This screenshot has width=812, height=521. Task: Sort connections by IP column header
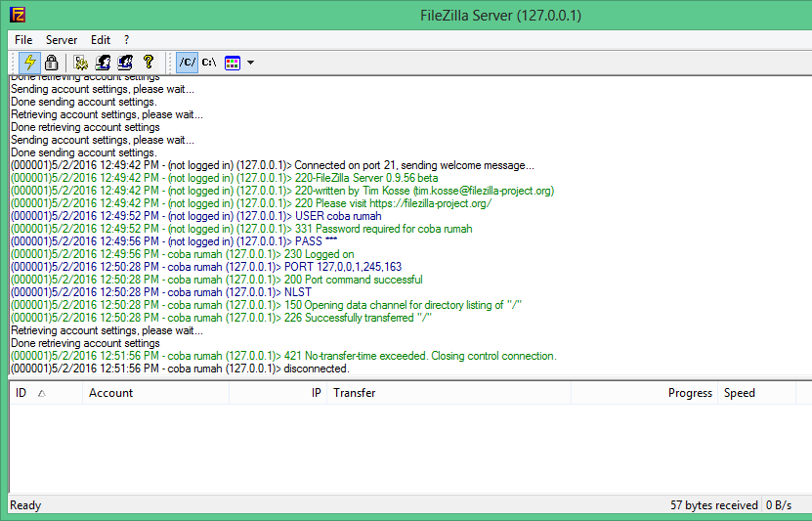tap(278, 393)
